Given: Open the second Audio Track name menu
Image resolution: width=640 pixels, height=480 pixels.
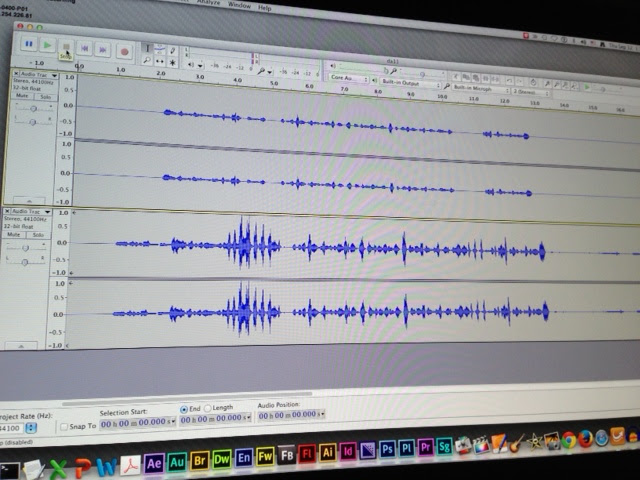Looking at the screenshot, I should (31, 211).
